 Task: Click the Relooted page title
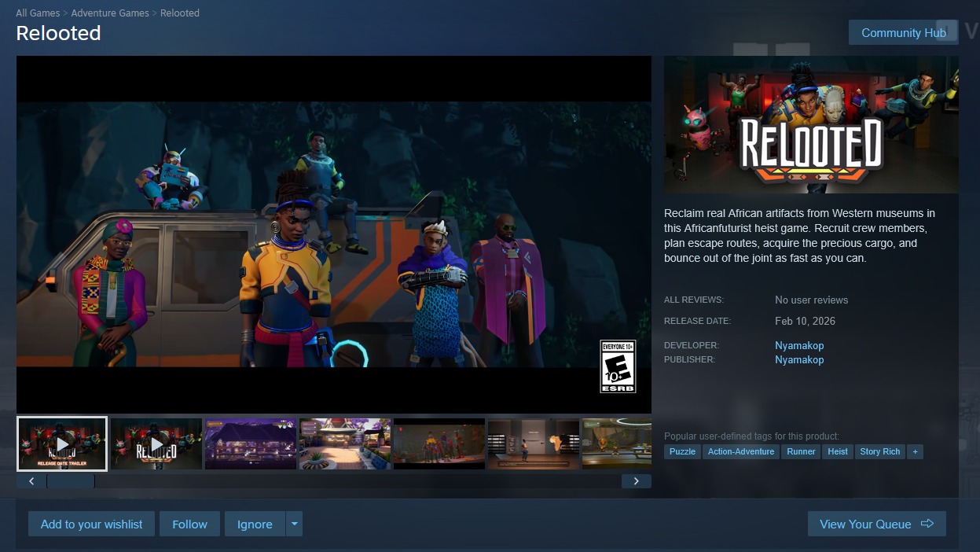(59, 33)
